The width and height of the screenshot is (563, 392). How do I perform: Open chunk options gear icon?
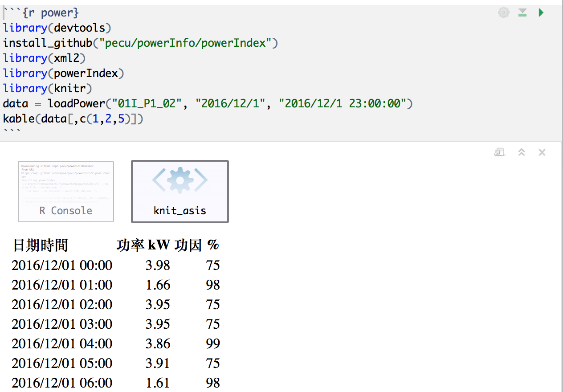[x=504, y=12]
